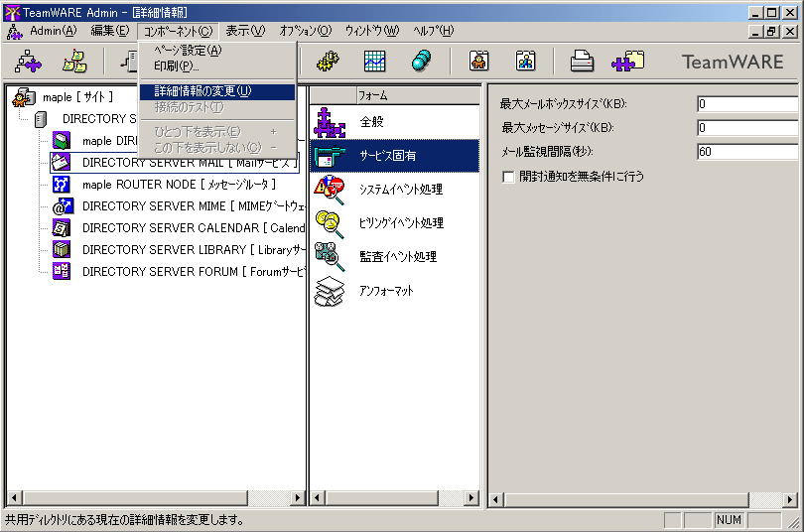
Task: Restore the inner document window
Action: coord(771,32)
